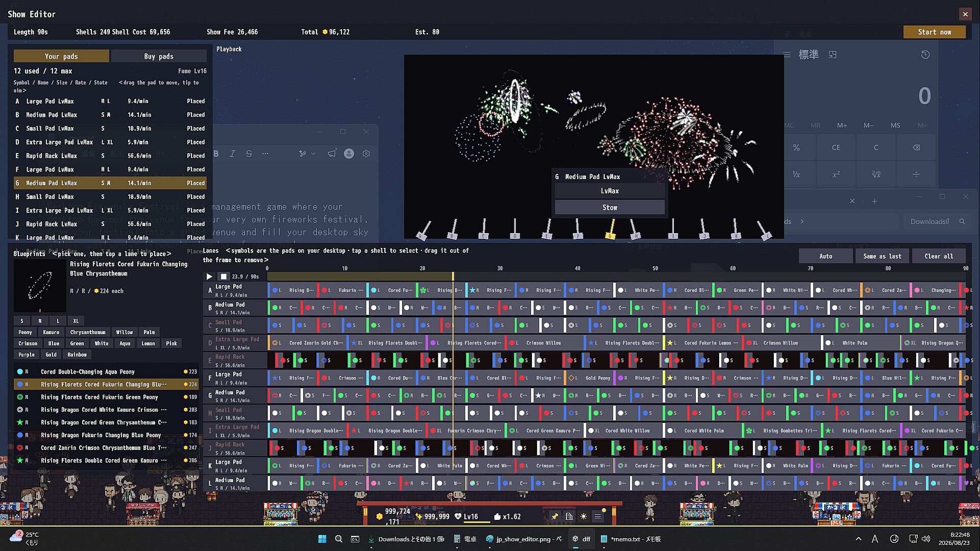
Task: Switch to the Buy pads tab
Action: pyautogui.click(x=159, y=56)
